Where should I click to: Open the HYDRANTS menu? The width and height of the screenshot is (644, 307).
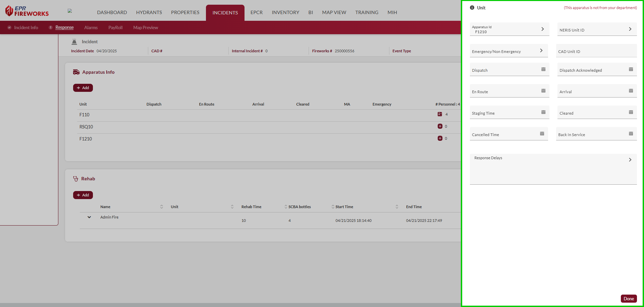click(x=149, y=12)
